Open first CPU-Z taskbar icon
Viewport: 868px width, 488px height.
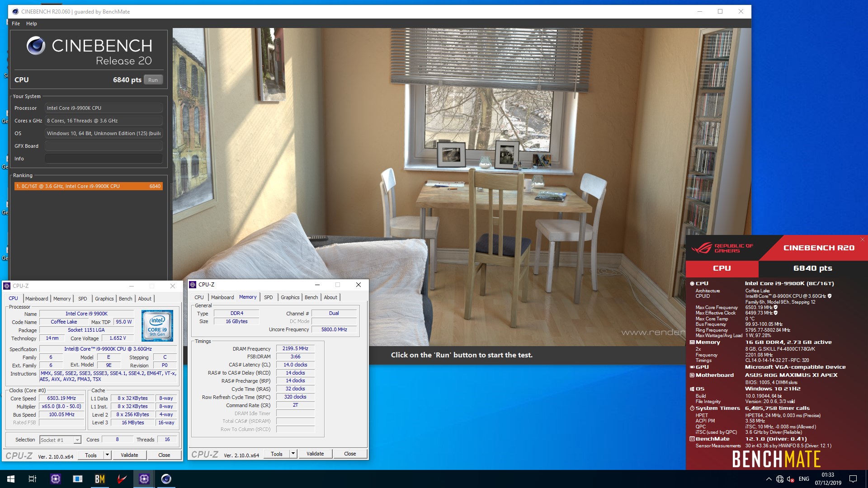(x=56, y=479)
